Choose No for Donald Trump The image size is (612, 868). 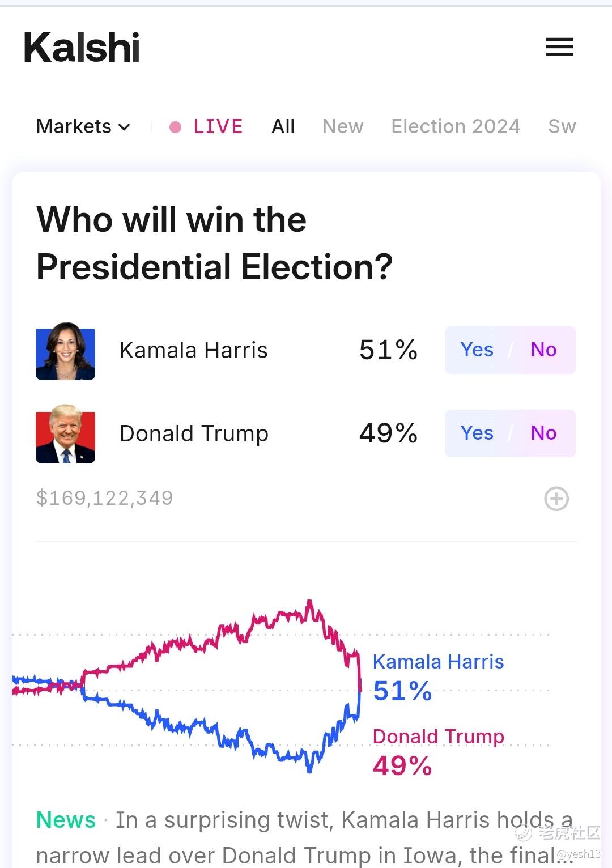[x=543, y=433]
